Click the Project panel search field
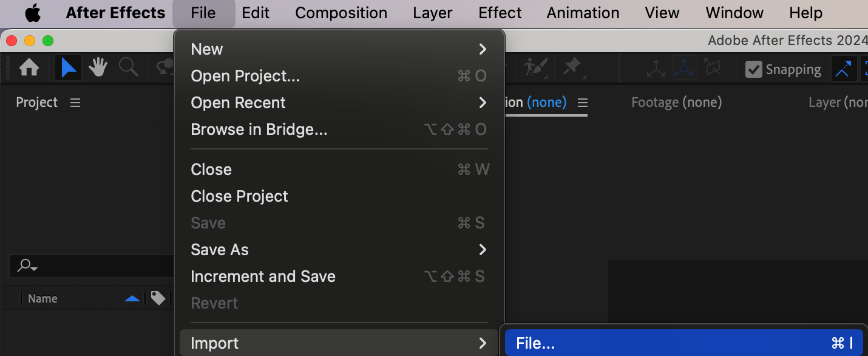Viewport: 868px width, 356px height. pyautogui.click(x=91, y=265)
